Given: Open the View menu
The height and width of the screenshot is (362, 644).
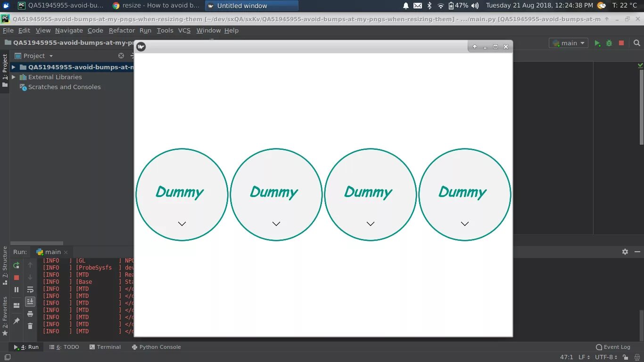Looking at the screenshot, I should coord(43,30).
